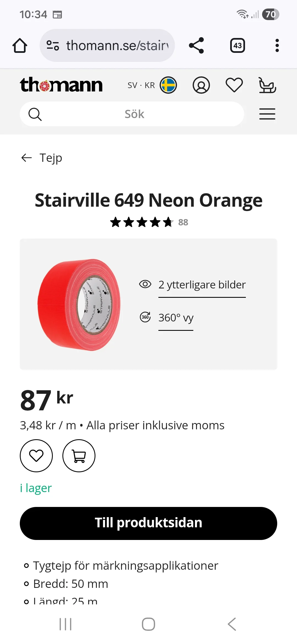Open site settings icon in address bar
This screenshot has width=297, height=644.
coord(53,45)
